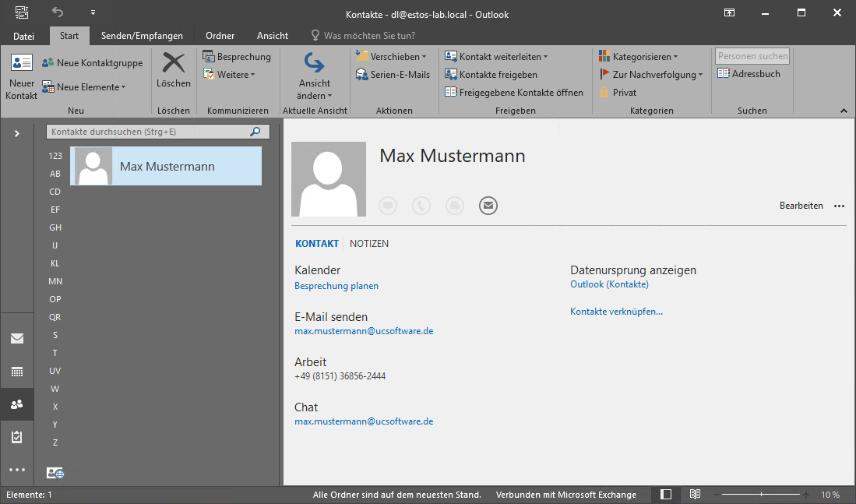This screenshot has height=504, width=856.
Task: Switch to the NOTIZEN tab
Action: click(x=368, y=244)
